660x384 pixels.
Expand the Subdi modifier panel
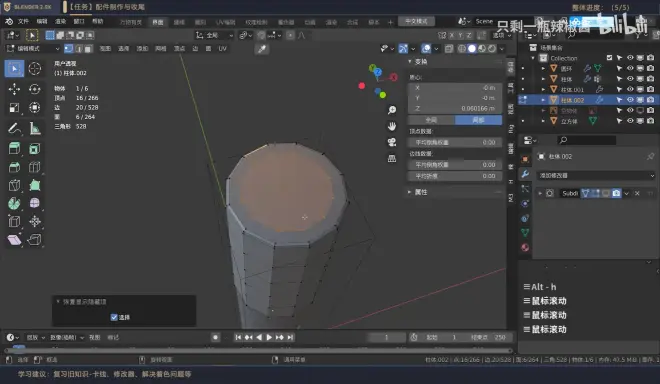point(540,193)
